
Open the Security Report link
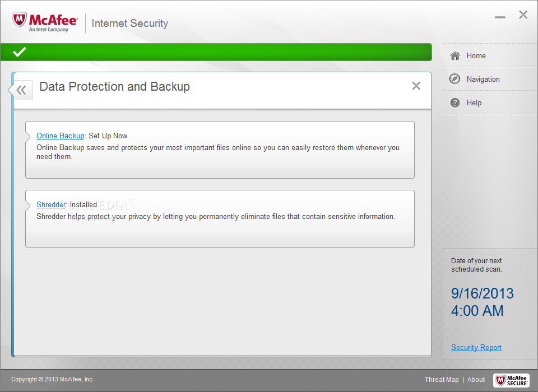tap(476, 347)
